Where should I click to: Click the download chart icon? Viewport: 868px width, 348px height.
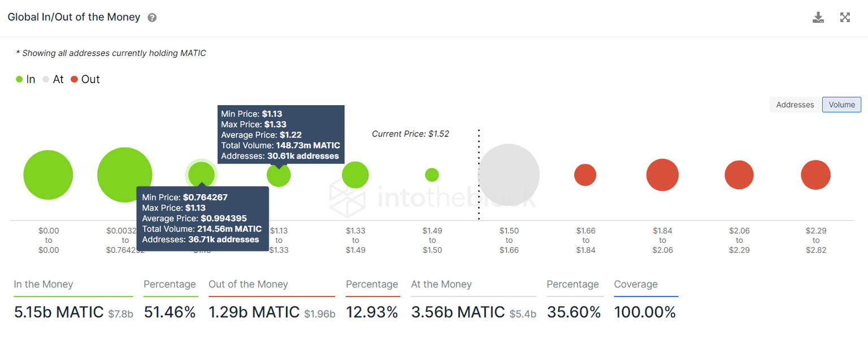coord(818,18)
